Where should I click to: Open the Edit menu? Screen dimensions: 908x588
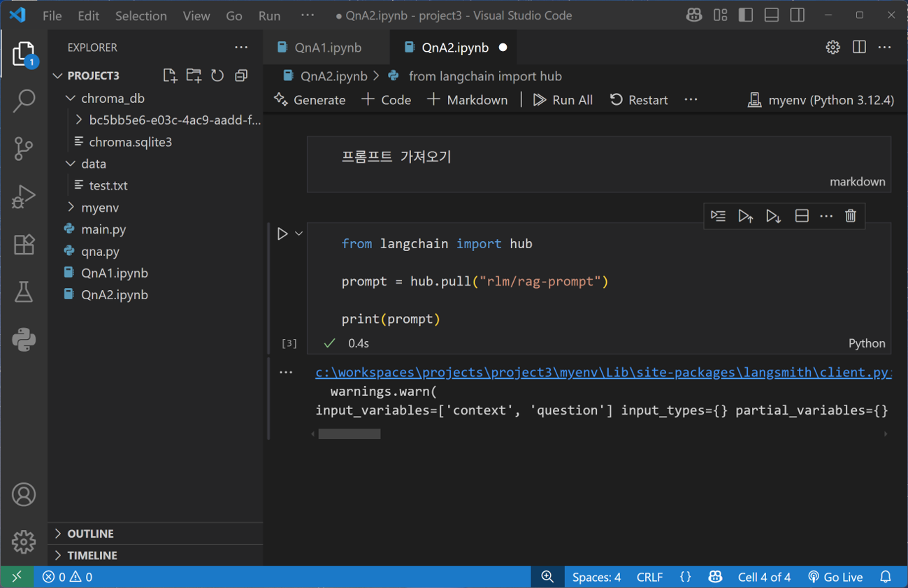pos(89,15)
